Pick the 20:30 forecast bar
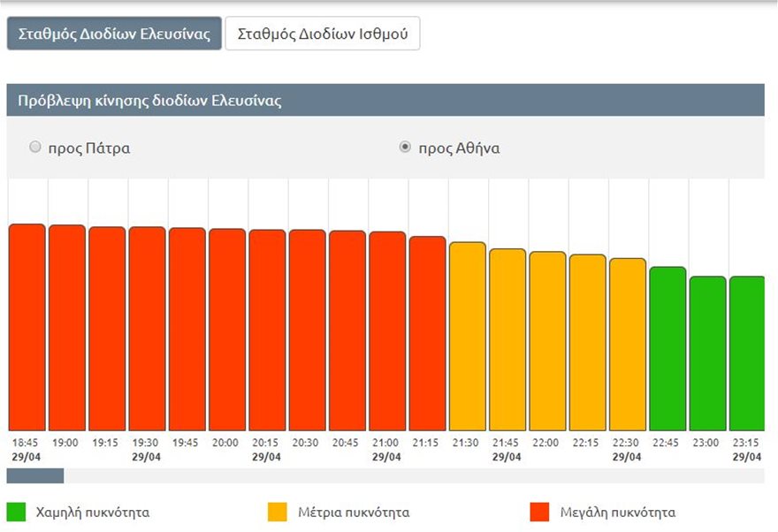The width and height of the screenshot is (778, 532). point(307,331)
